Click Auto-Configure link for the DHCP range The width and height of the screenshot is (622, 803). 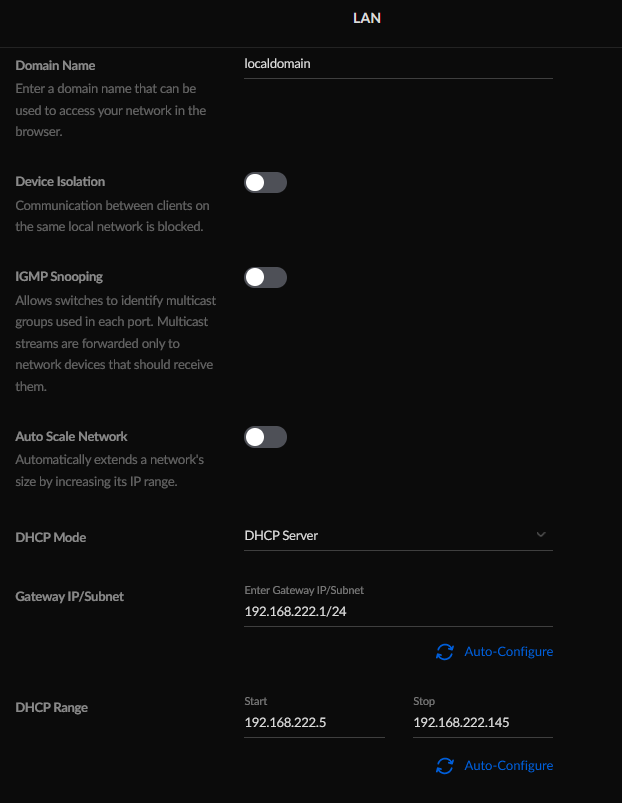(x=508, y=765)
